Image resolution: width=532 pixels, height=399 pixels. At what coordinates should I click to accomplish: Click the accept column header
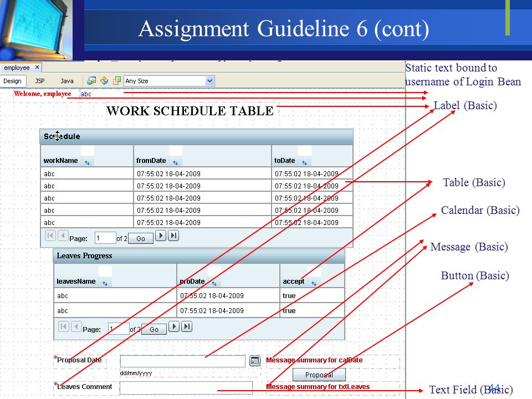click(x=294, y=282)
